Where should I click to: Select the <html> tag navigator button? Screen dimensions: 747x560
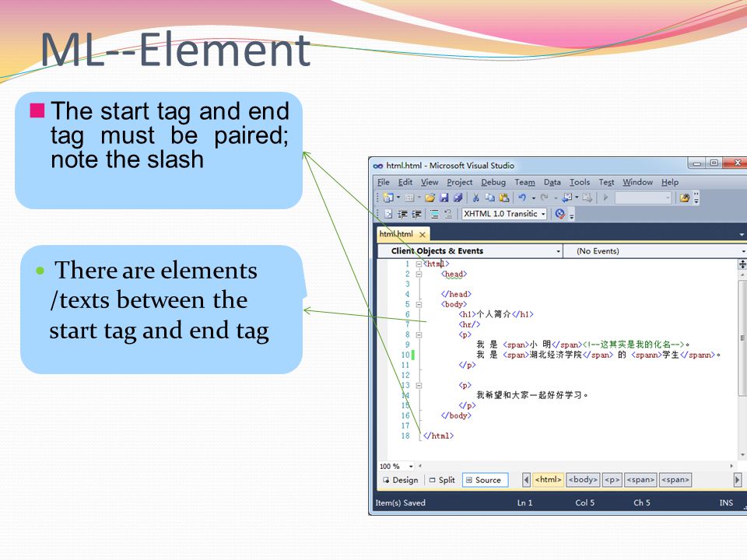tap(548, 480)
